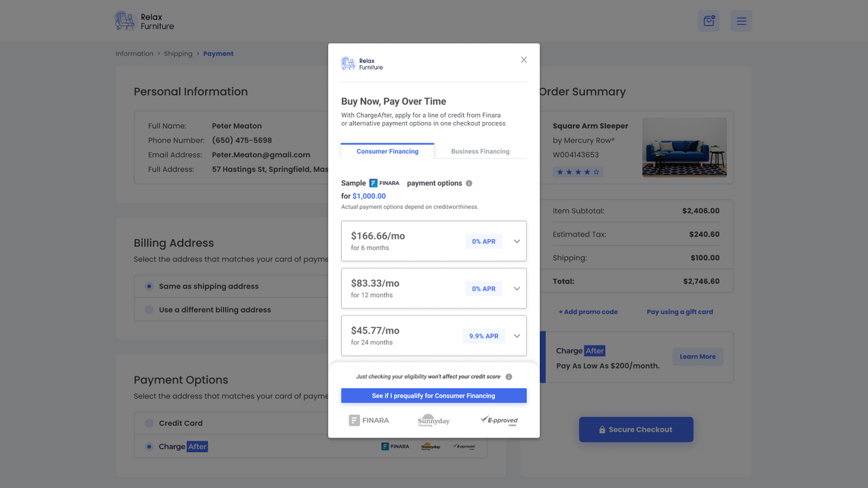This screenshot has width=868, height=488.
Task: Click the blue sofa product thumbnail
Action: pyautogui.click(x=684, y=147)
